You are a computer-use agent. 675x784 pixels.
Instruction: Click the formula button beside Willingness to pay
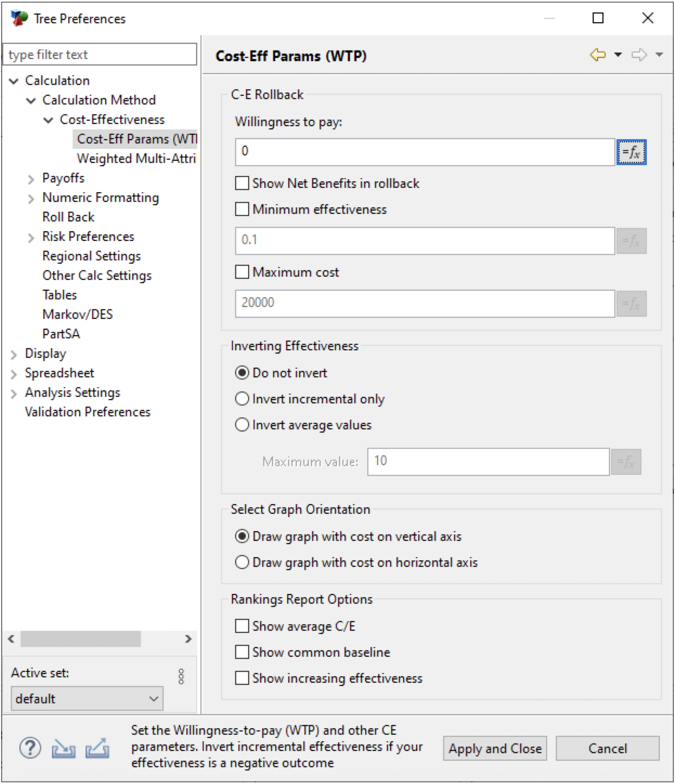631,152
